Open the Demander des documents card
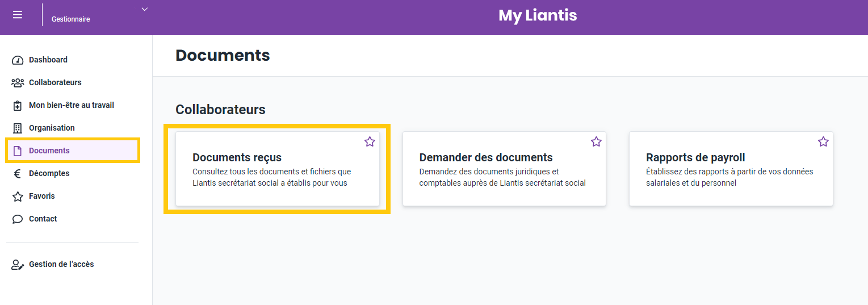This screenshot has height=305, width=868. (x=504, y=169)
